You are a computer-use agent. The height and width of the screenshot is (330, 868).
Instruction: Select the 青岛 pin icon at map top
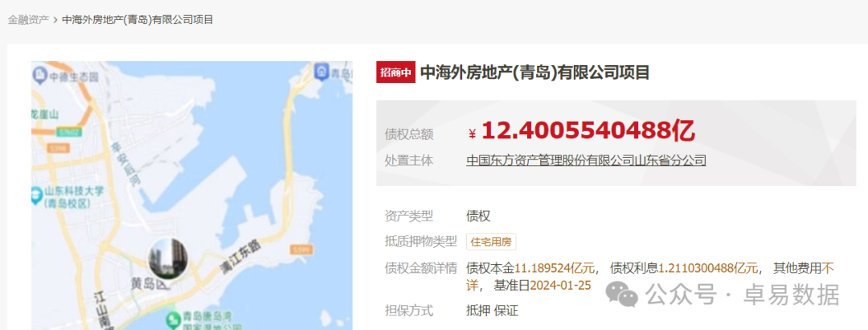click(x=321, y=71)
